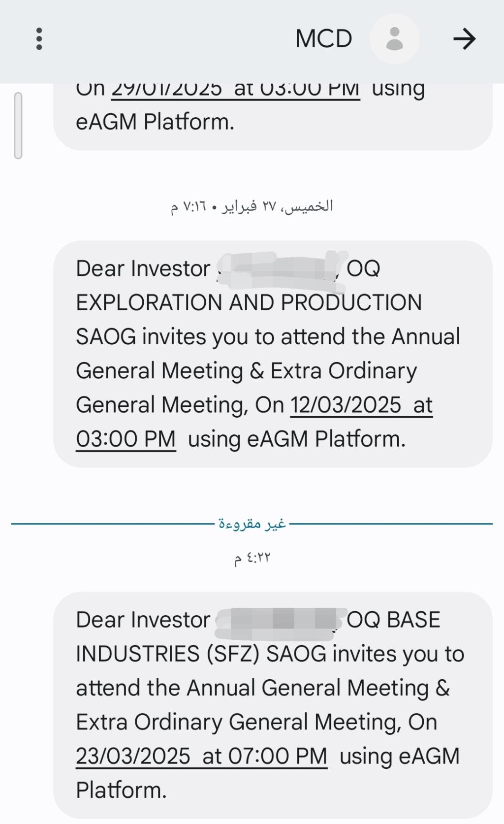Tap blurred investor name in OQ Base message

[x=278, y=620]
